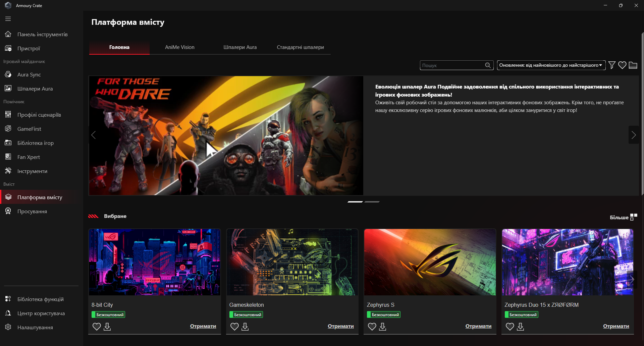Switch to the AniMe Vision tab
Viewport: 644px width, 346px height.
click(x=180, y=47)
